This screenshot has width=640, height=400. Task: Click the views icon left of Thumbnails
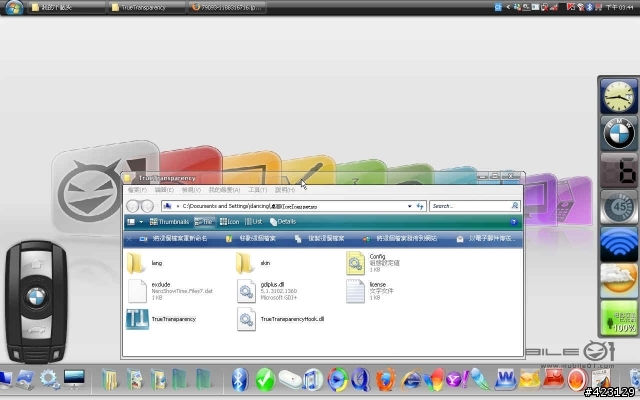click(x=131, y=222)
